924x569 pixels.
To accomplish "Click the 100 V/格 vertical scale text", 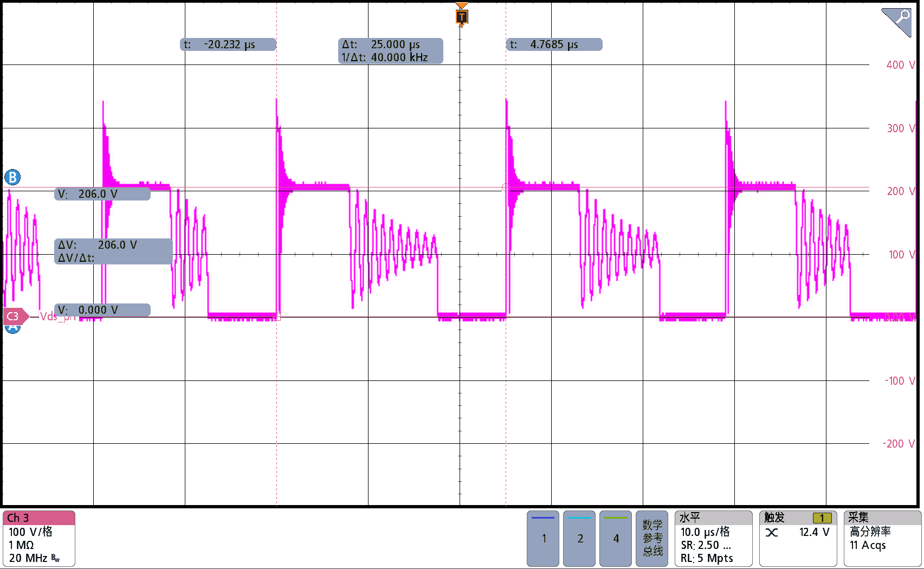I will 30,532.
